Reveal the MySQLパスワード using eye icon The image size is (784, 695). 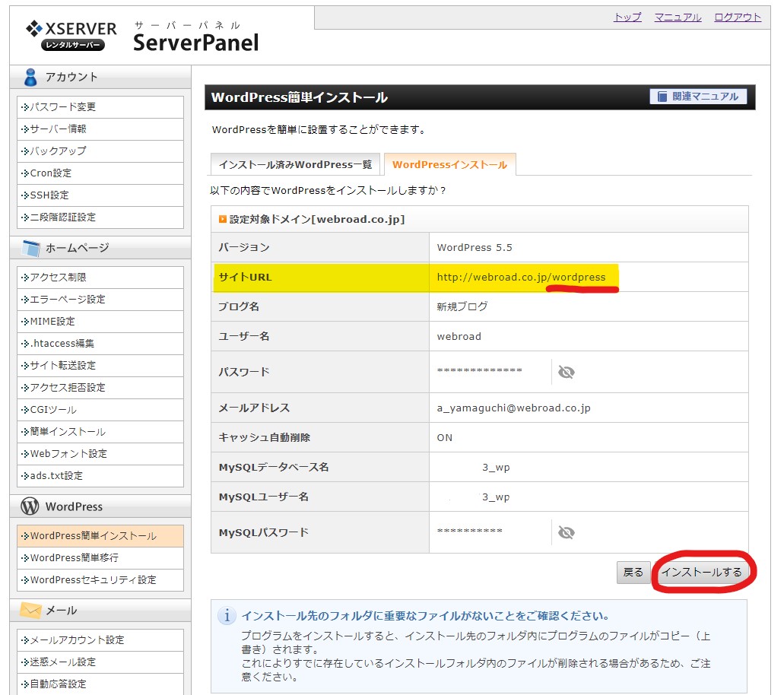(x=566, y=532)
